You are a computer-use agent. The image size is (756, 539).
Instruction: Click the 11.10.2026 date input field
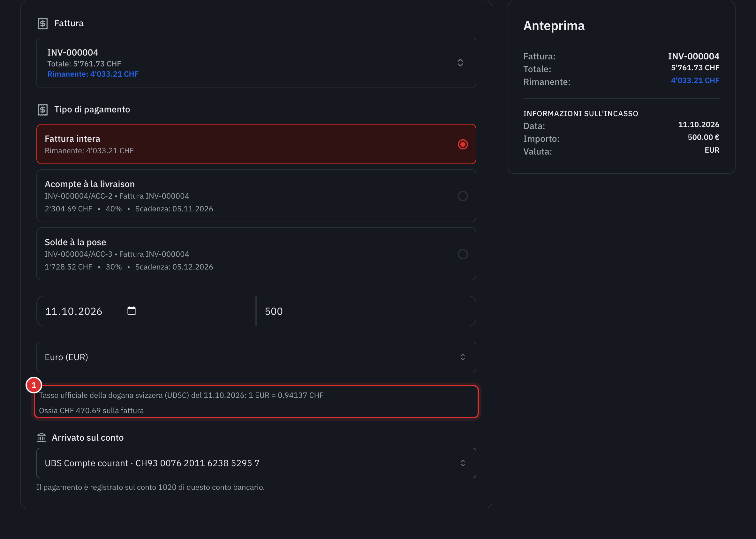(x=146, y=311)
